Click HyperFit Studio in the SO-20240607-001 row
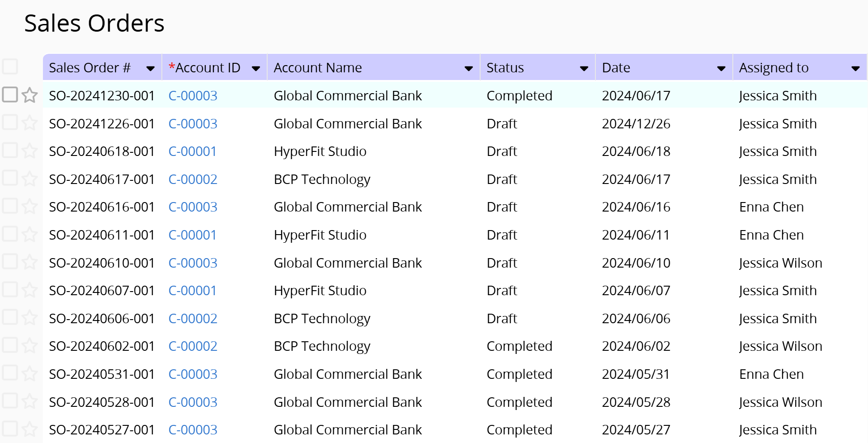The width and height of the screenshot is (868, 443). pos(320,291)
